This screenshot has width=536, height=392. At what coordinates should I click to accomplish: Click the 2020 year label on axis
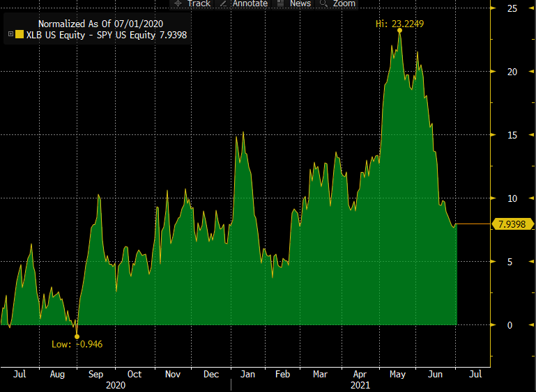click(116, 384)
